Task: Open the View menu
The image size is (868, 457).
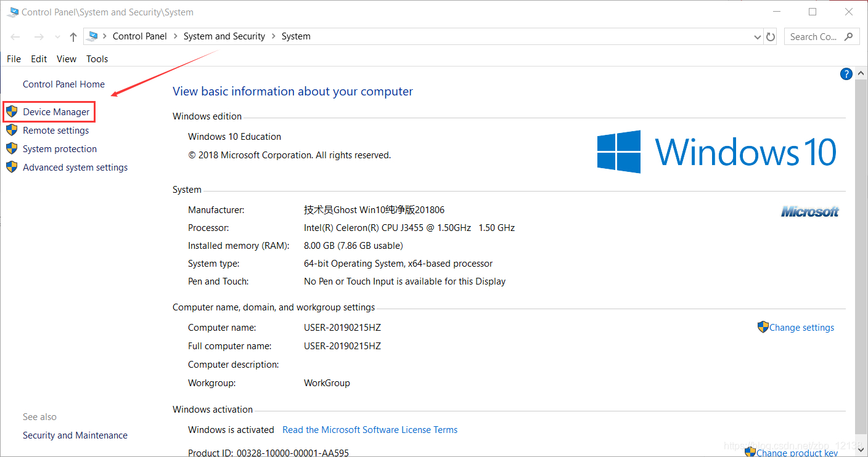Action: 67,59
